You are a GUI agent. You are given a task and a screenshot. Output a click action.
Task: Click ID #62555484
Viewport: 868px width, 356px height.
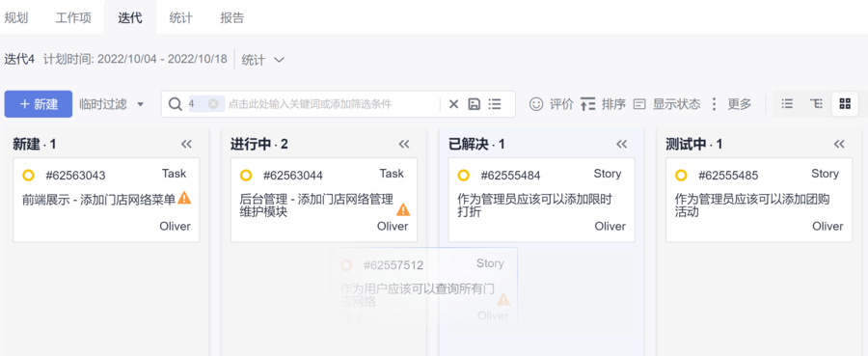point(510,176)
